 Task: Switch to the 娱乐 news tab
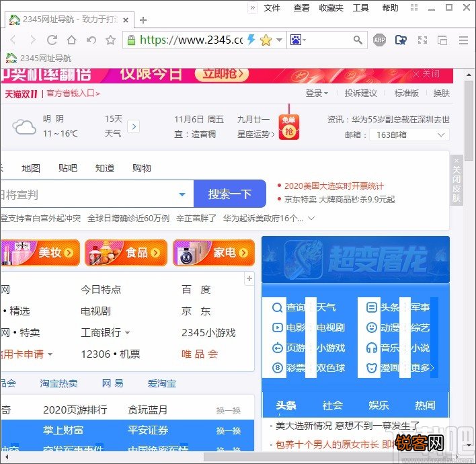[379, 405]
